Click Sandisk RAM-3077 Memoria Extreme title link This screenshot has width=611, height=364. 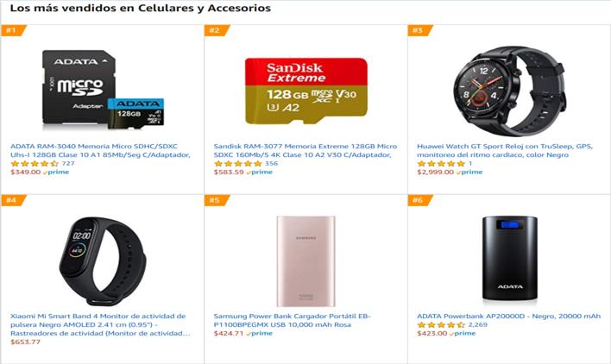[305, 150]
